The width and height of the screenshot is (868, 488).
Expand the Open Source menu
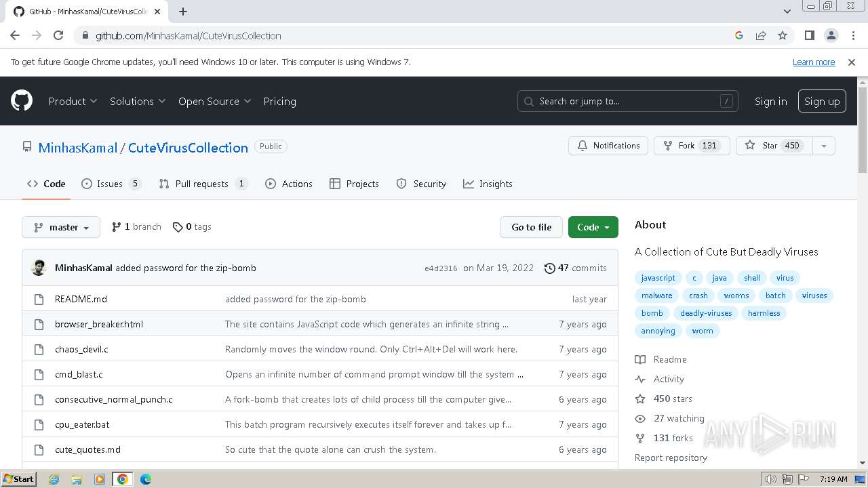click(214, 101)
